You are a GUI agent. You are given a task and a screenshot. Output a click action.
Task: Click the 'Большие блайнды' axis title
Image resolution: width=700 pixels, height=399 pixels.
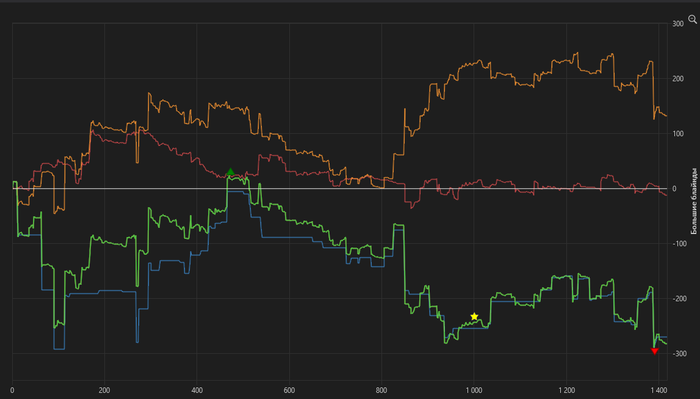(x=694, y=201)
